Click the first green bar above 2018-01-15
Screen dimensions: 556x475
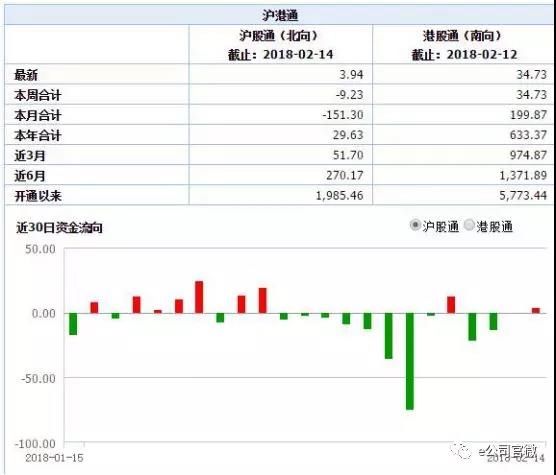click(73, 324)
